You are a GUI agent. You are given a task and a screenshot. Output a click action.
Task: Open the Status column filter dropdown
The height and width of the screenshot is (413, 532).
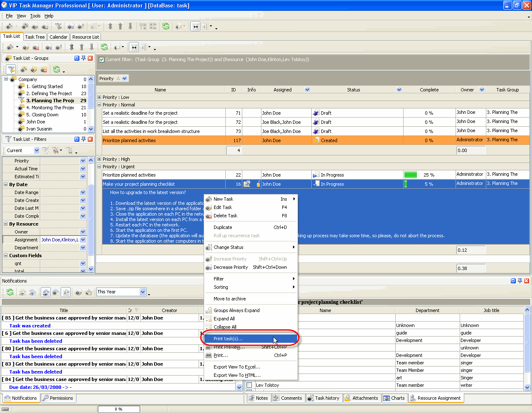pos(399,90)
